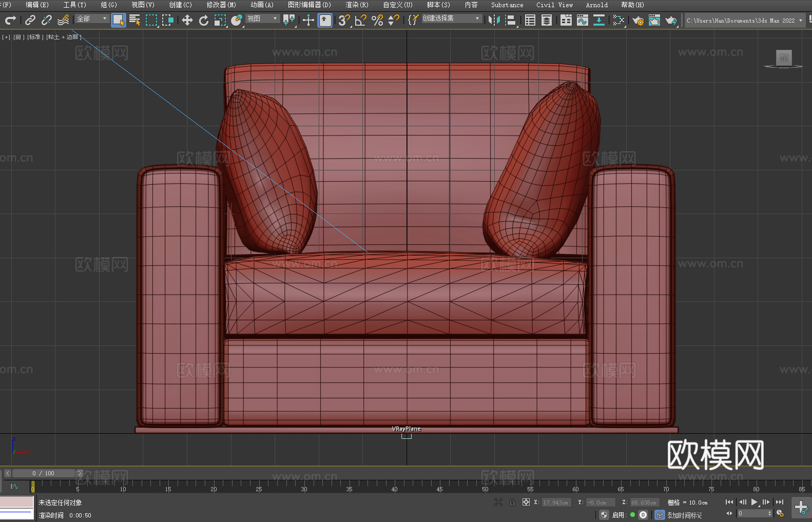Toggle the Selection Lock icon
Viewport: 812px width, 522px height.
512,502
